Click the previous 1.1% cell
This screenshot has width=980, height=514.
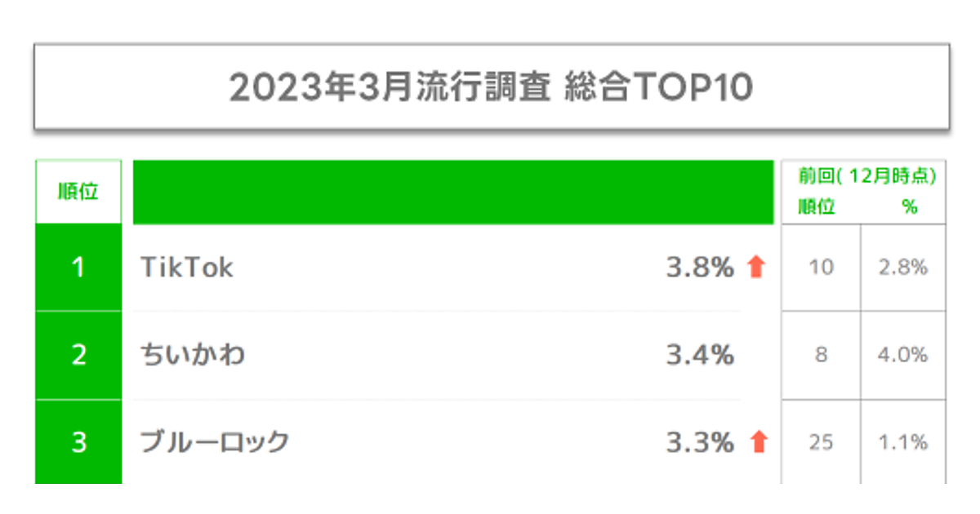(903, 442)
